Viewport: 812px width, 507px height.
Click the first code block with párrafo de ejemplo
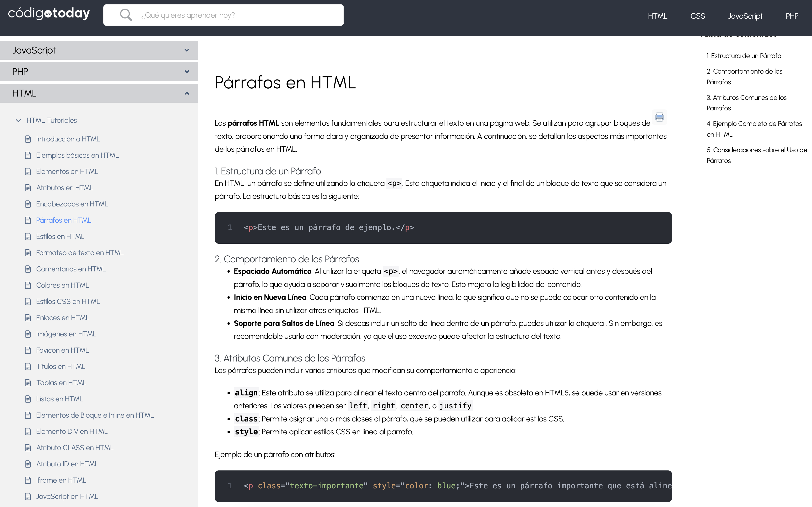point(443,228)
